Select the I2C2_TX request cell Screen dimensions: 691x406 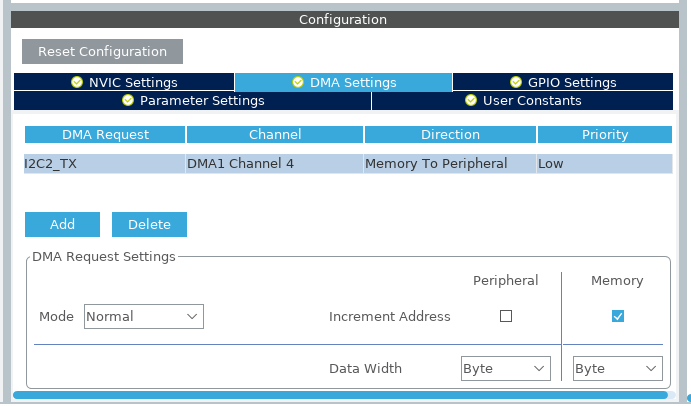point(104,164)
